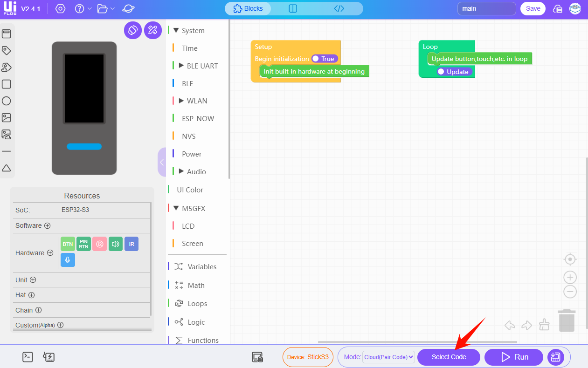Click the Select Code button
Viewport: 588px width, 368px height.
click(x=449, y=357)
